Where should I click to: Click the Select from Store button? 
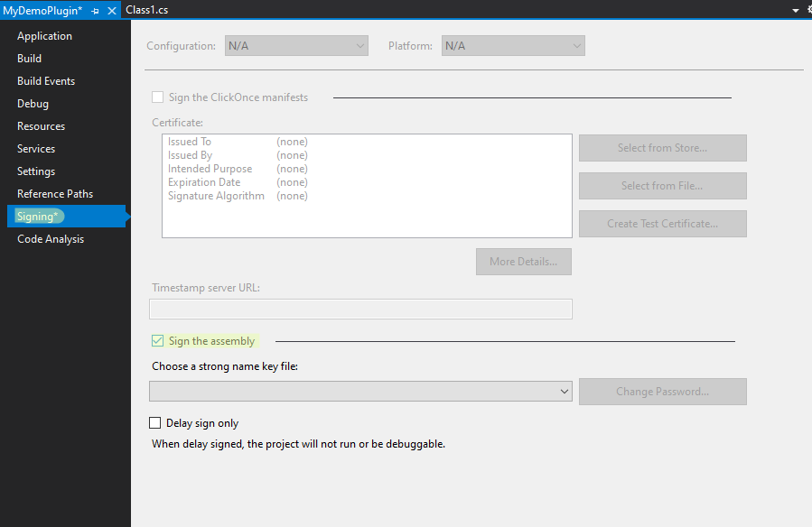click(x=662, y=148)
